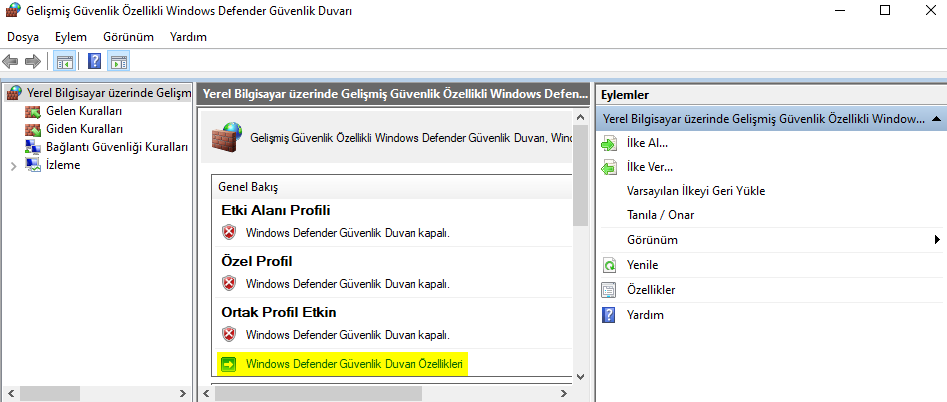The height and width of the screenshot is (402, 947).
Task: Click the Ortak Profil Etkin heading
Action: pyautogui.click(x=278, y=312)
